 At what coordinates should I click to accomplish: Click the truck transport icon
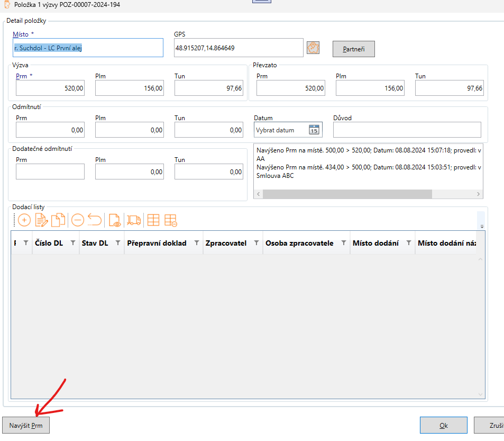[134, 220]
